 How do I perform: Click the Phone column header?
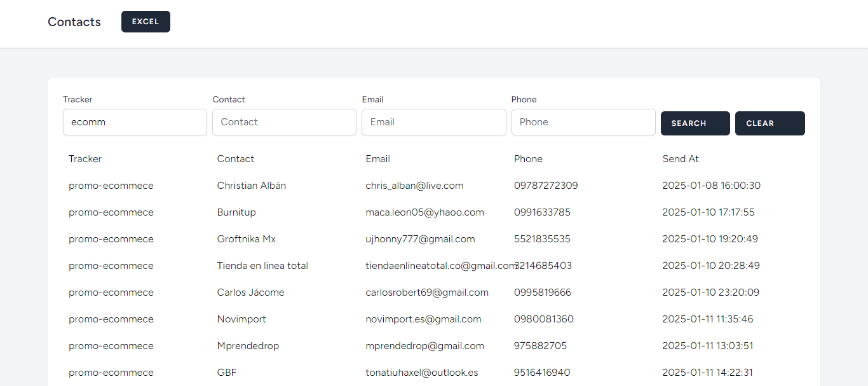[528, 159]
